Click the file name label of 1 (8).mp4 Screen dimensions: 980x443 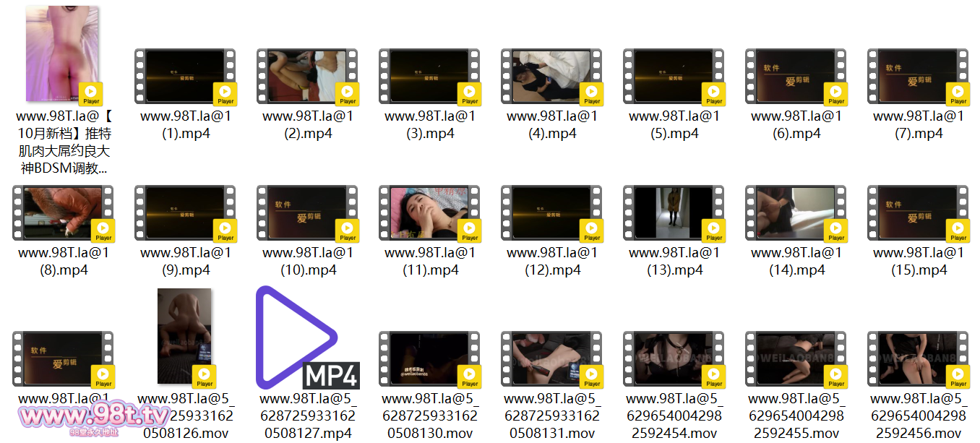(63, 262)
